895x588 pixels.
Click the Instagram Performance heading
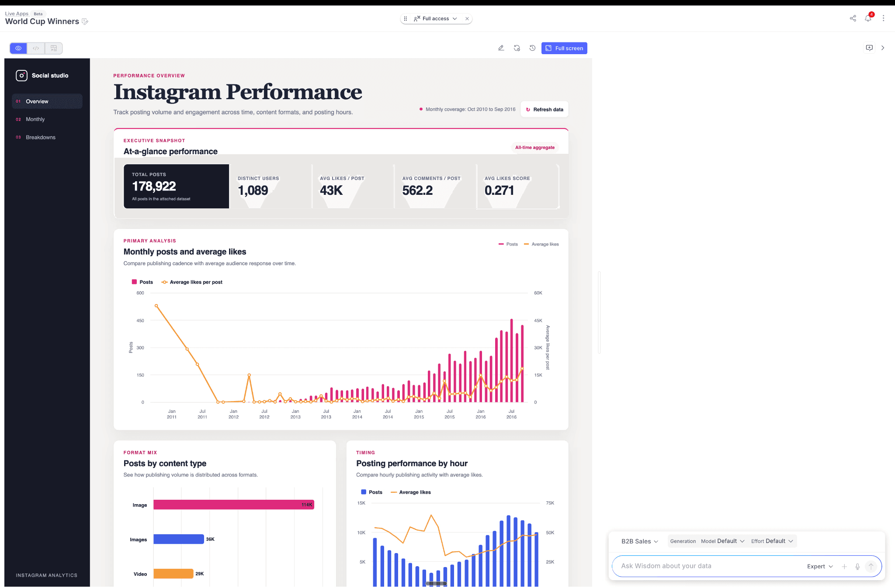[x=238, y=92]
